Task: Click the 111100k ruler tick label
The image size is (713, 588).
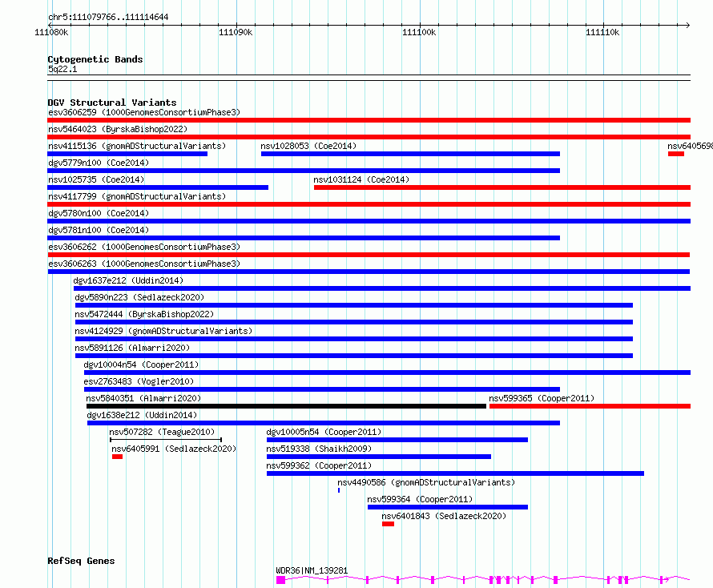Action: (x=419, y=32)
